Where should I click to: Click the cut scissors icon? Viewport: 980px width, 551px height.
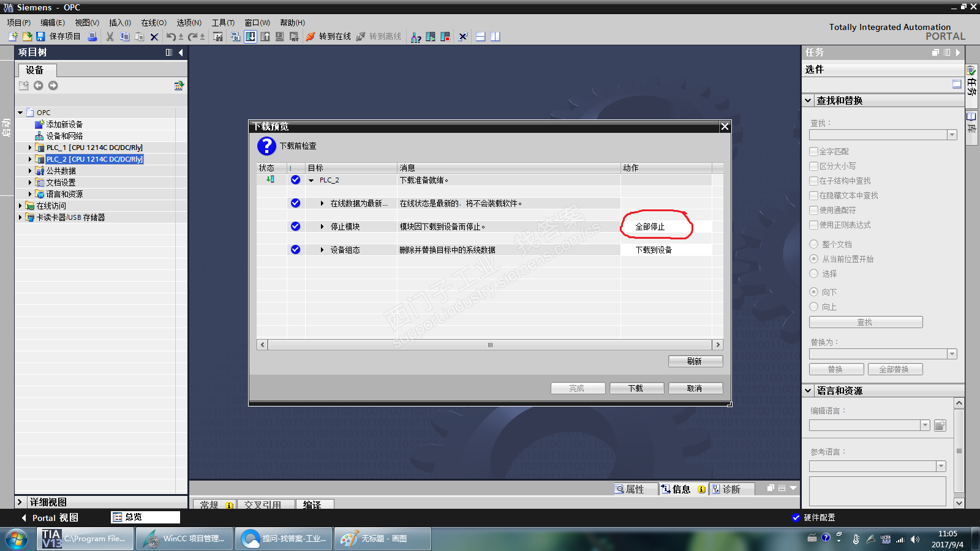[110, 37]
